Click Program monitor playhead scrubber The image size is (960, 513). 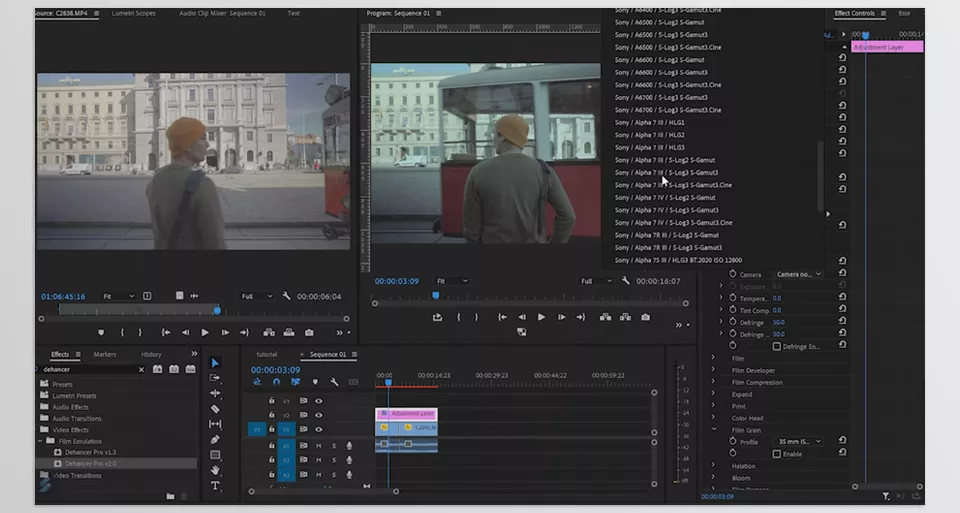[435, 296]
